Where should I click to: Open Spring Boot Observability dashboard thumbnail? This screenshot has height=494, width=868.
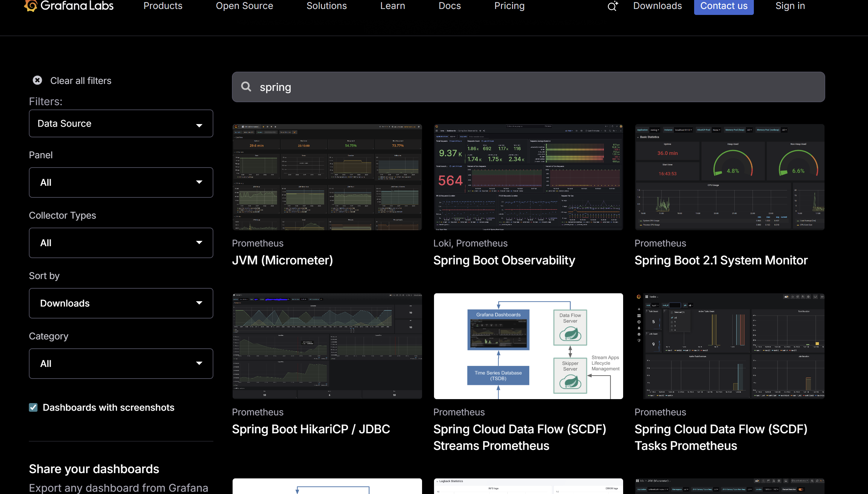click(x=528, y=177)
